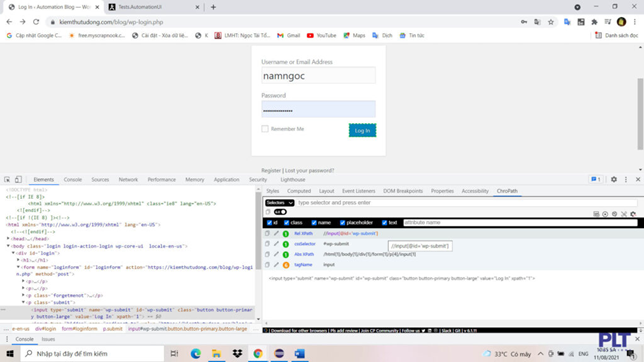
Task: Copy the cssSelector value
Action: click(x=267, y=244)
